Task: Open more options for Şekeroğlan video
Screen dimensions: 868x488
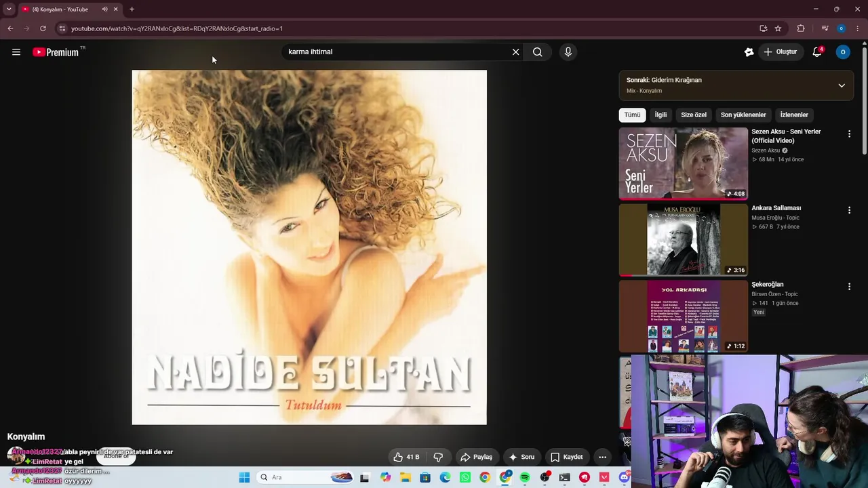Action: pos(849,287)
